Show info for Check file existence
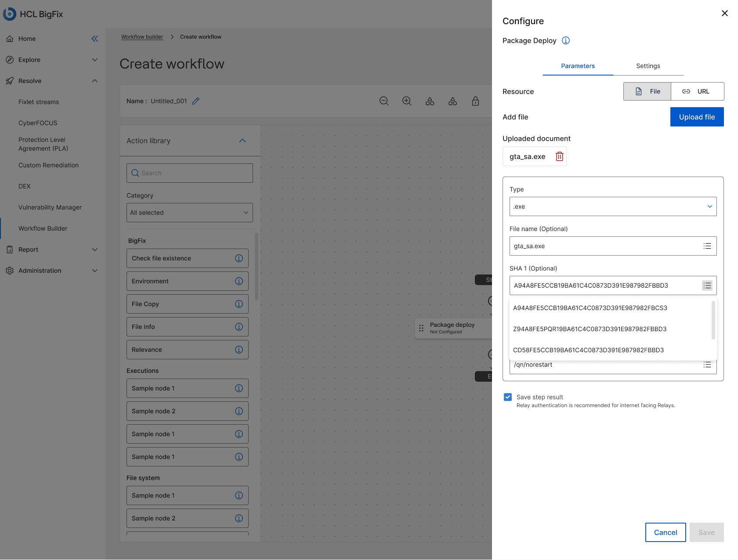 (239, 258)
